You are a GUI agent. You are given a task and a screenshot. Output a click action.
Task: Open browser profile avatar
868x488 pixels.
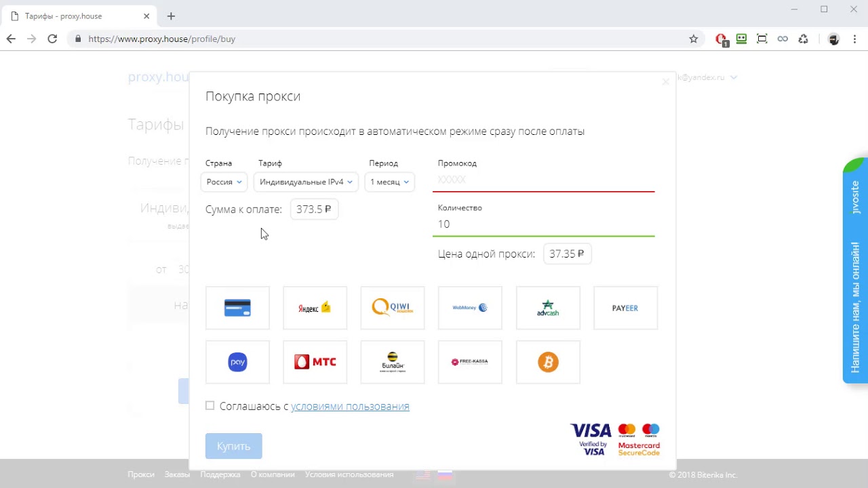point(833,39)
